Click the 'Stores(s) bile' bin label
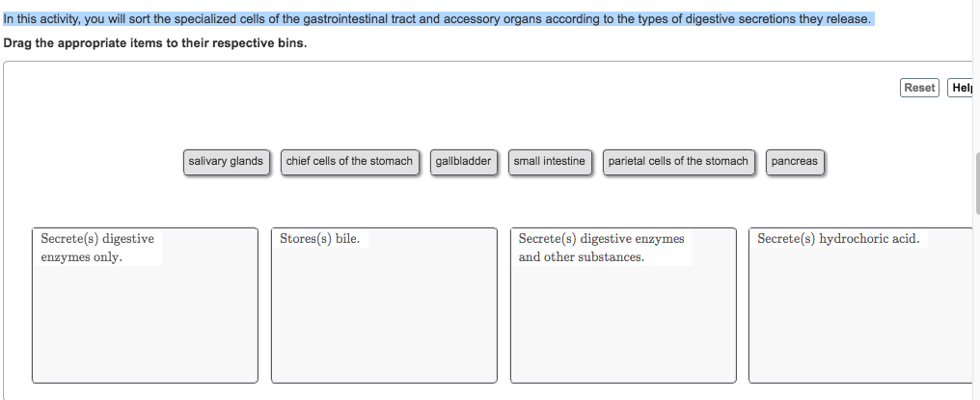The width and height of the screenshot is (980, 400). [x=319, y=239]
